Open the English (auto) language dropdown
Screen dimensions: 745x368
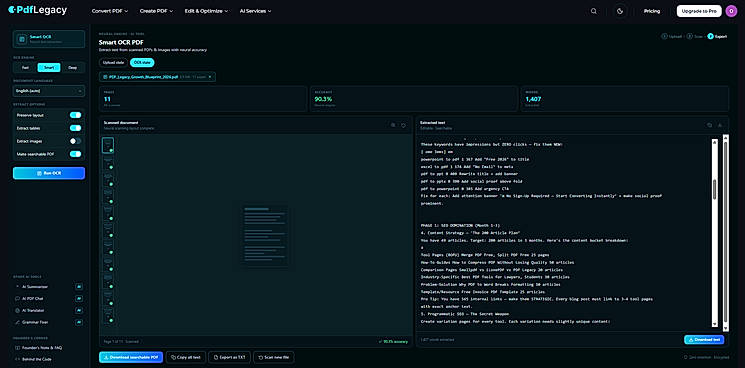[49, 91]
